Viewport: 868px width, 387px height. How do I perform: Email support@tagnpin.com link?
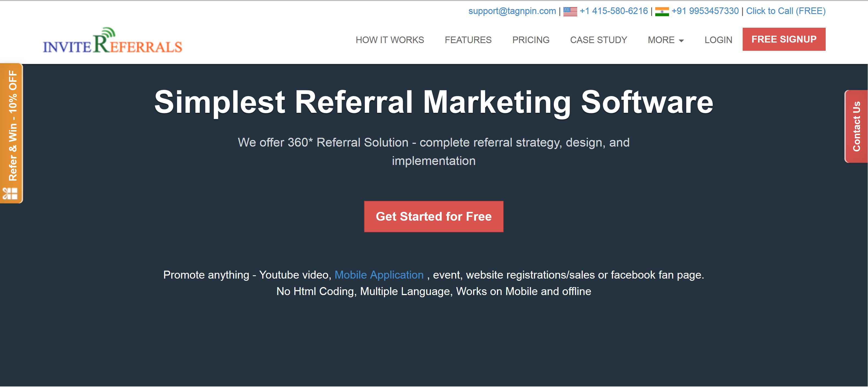click(x=512, y=11)
